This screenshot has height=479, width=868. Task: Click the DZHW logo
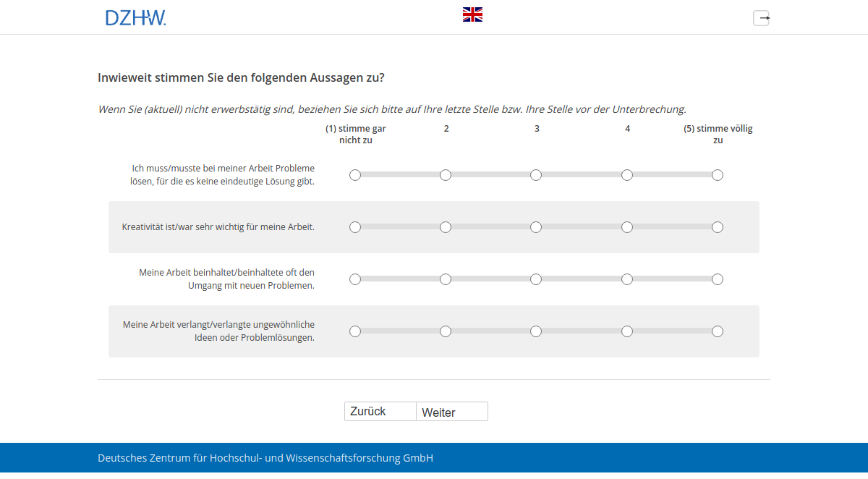(x=135, y=17)
